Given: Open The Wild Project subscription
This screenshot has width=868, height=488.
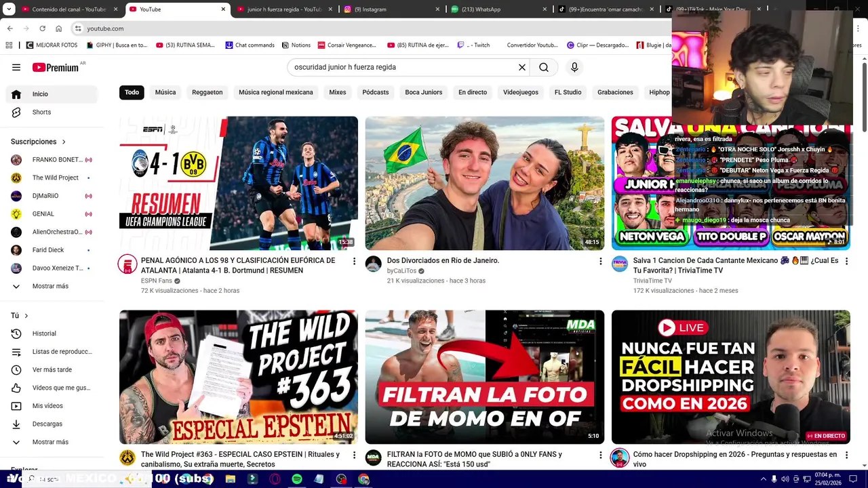Looking at the screenshot, I should (52, 178).
